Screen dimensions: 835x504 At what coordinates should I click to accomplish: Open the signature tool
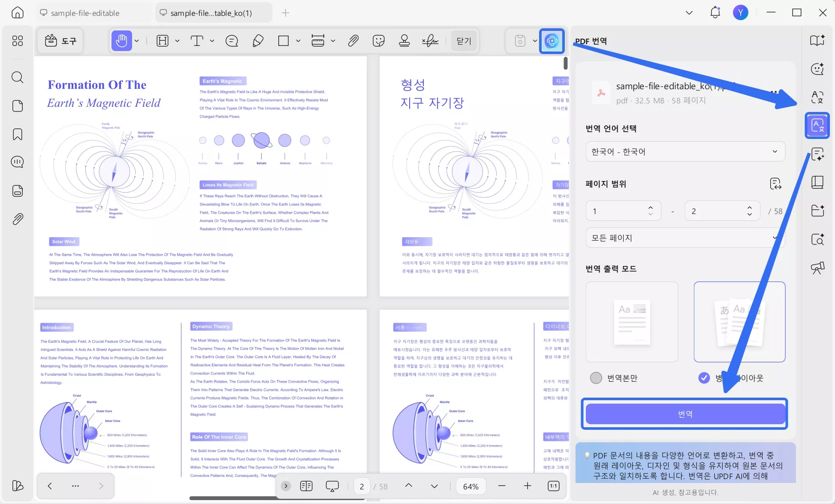tap(430, 41)
